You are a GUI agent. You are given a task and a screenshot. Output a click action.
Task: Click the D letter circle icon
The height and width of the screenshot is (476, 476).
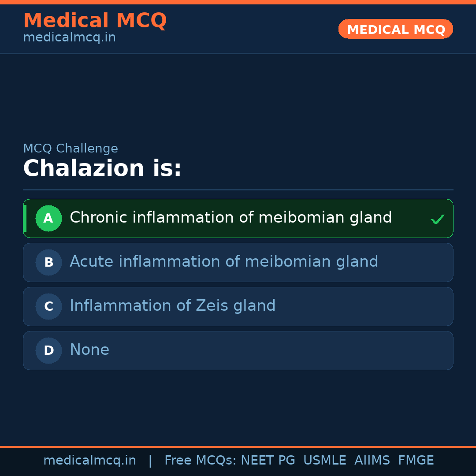pyautogui.click(x=48, y=350)
